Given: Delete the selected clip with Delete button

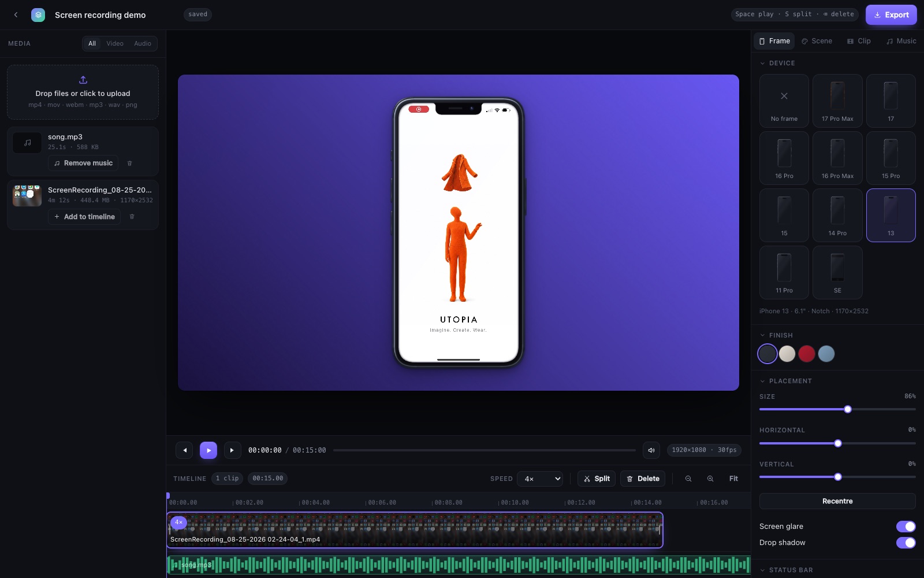Looking at the screenshot, I should pyautogui.click(x=643, y=479).
